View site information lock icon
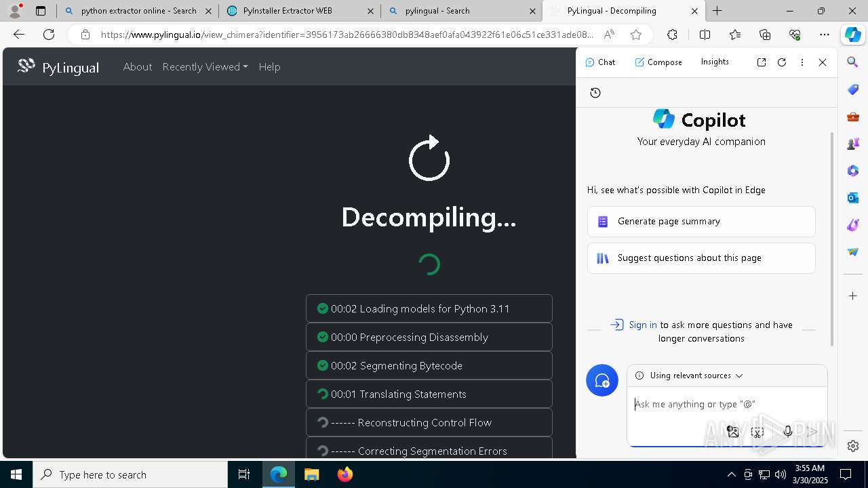Image resolution: width=868 pixels, height=488 pixels. tap(85, 35)
